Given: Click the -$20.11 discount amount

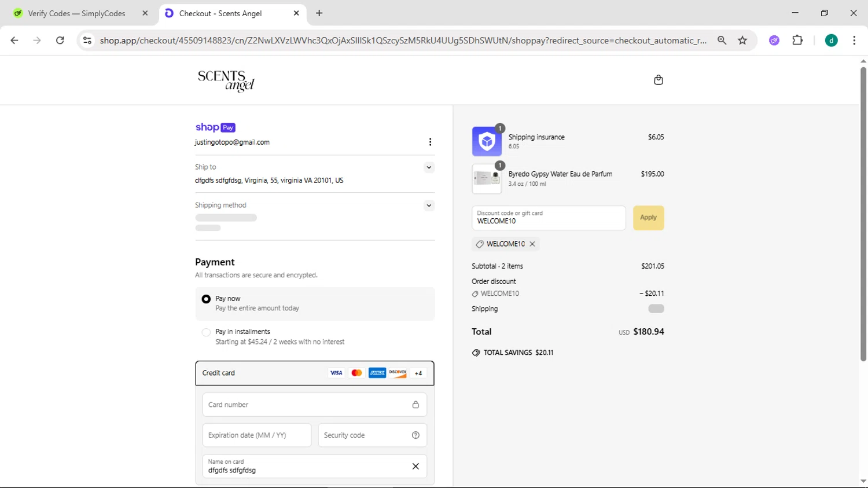Looking at the screenshot, I should pos(652,293).
